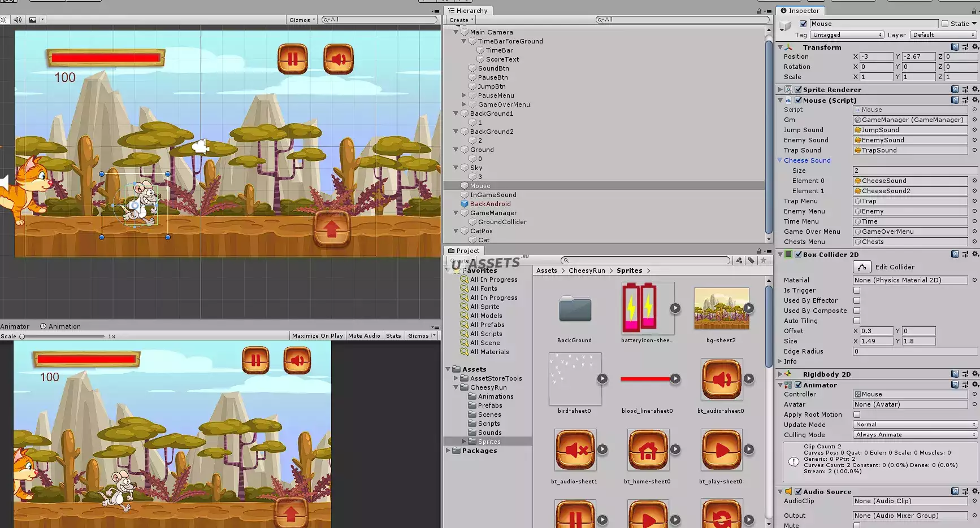This screenshot has width=980, height=528.
Task: Toggle scene audio speaker icon
Action: click(18, 20)
